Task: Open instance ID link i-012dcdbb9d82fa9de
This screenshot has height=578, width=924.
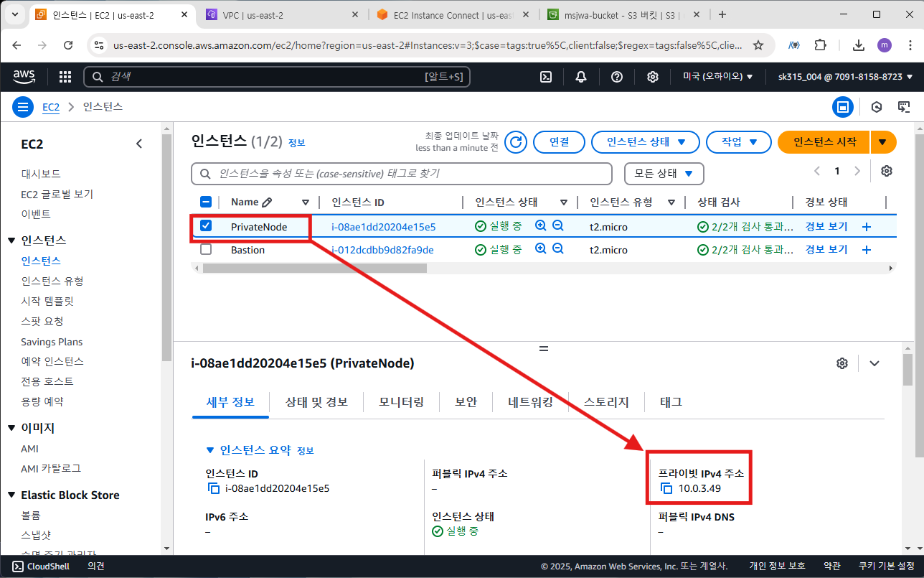Action: click(382, 250)
